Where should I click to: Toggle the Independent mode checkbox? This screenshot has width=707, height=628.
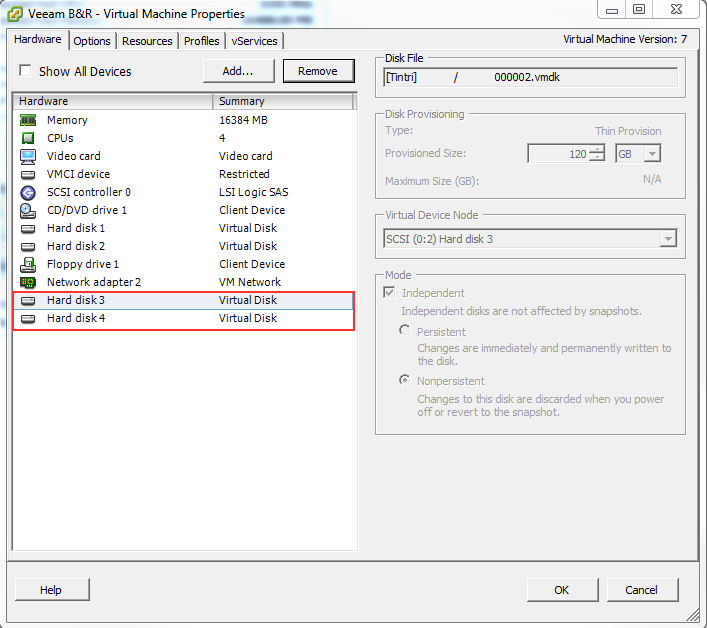tap(389, 292)
